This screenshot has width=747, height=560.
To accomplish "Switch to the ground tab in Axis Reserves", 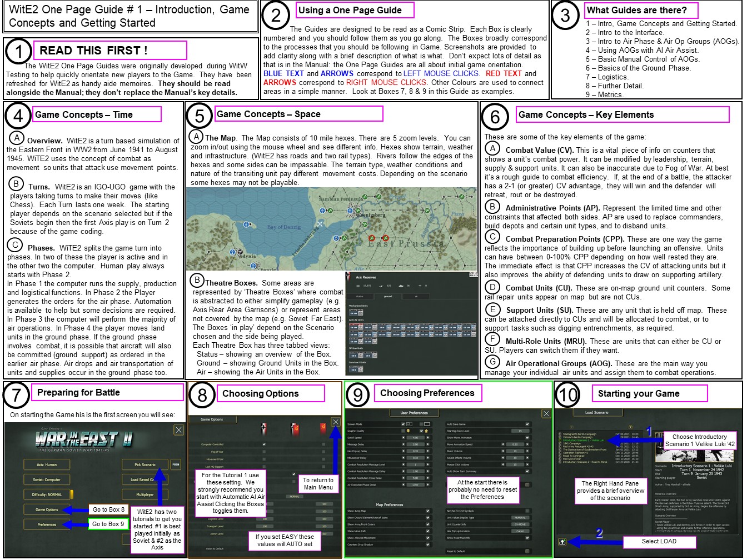I will tap(388, 296).
